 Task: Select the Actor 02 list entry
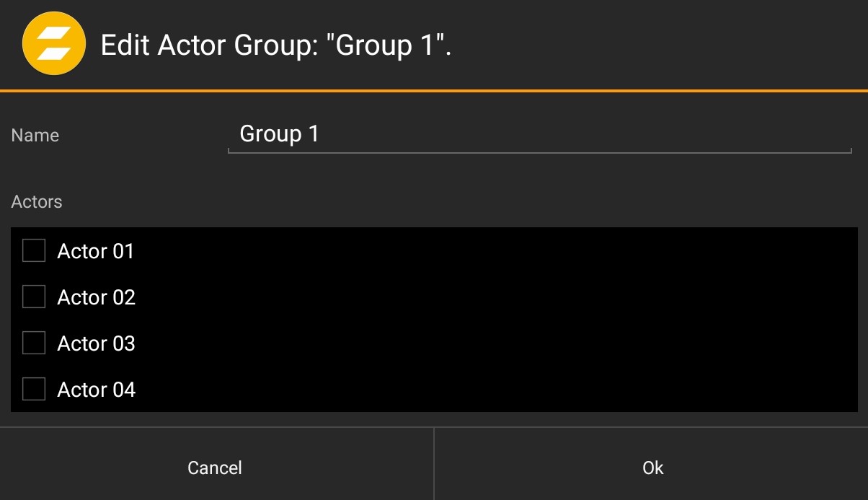[95, 297]
